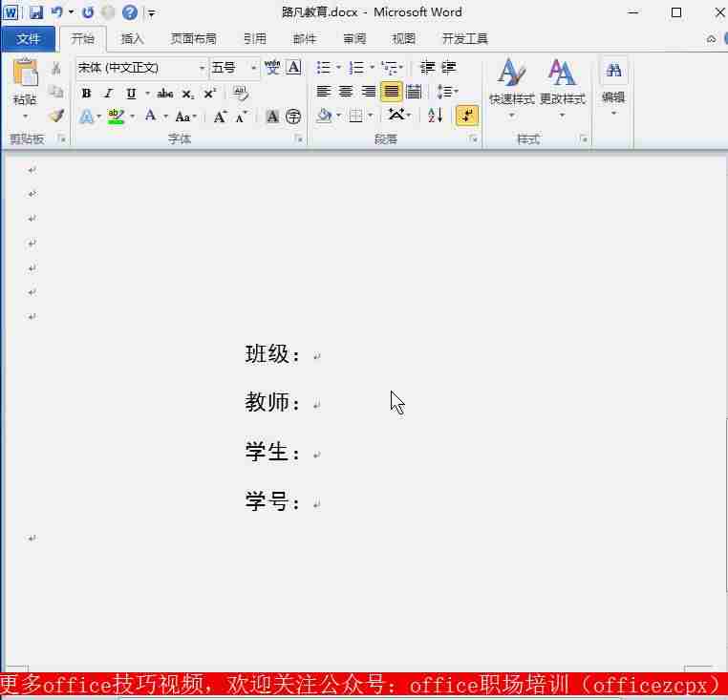Image resolution: width=728 pixels, height=700 pixels.
Task: Open the 快速样式 (Quick Styles) gallery
Action: pyautogui.click(x=512, y=87)
